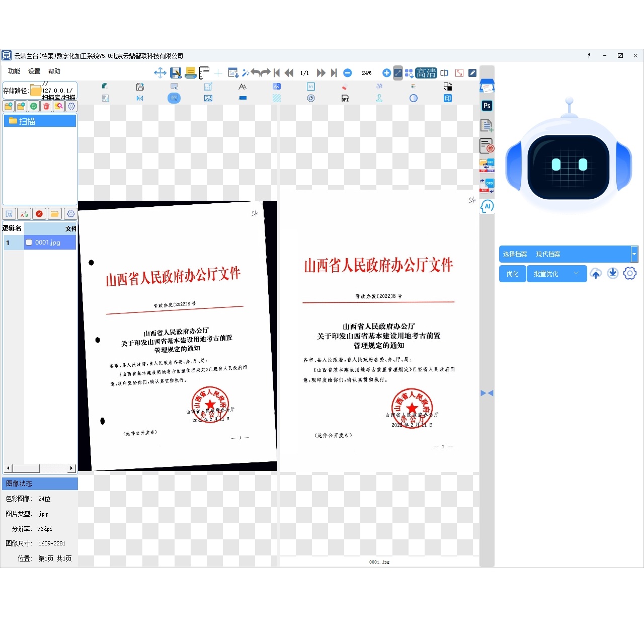644x644 pixels.
Task: Toggle the split compare view icon
Action: point(444,73)
